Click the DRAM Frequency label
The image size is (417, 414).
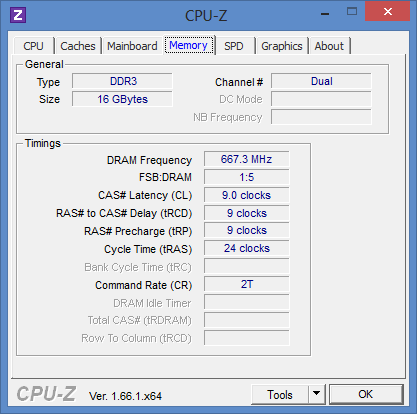point(149,160)
